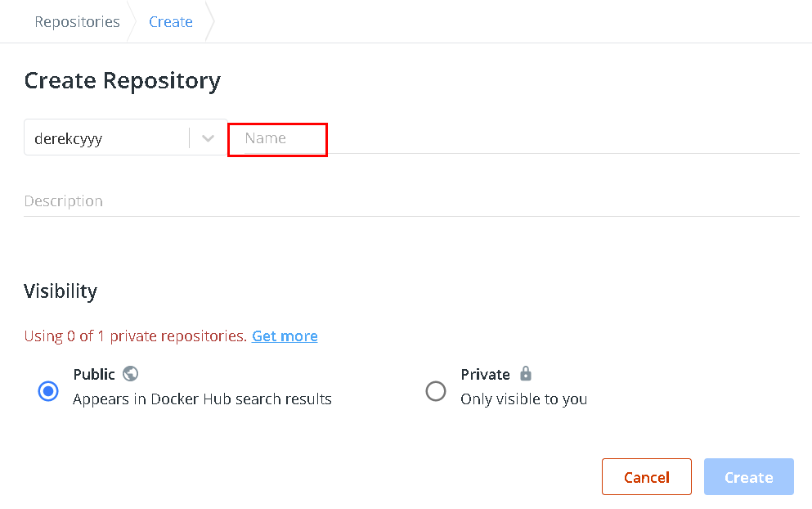Click the "Visibility" section heading
The width and height of the screenshot is (812, 509).
click(61, 291)
